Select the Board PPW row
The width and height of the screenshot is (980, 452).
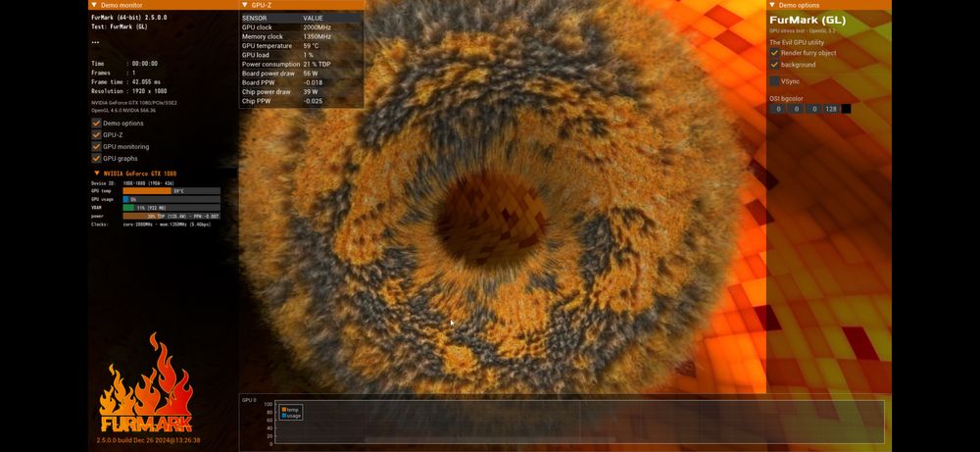(301, 82)
